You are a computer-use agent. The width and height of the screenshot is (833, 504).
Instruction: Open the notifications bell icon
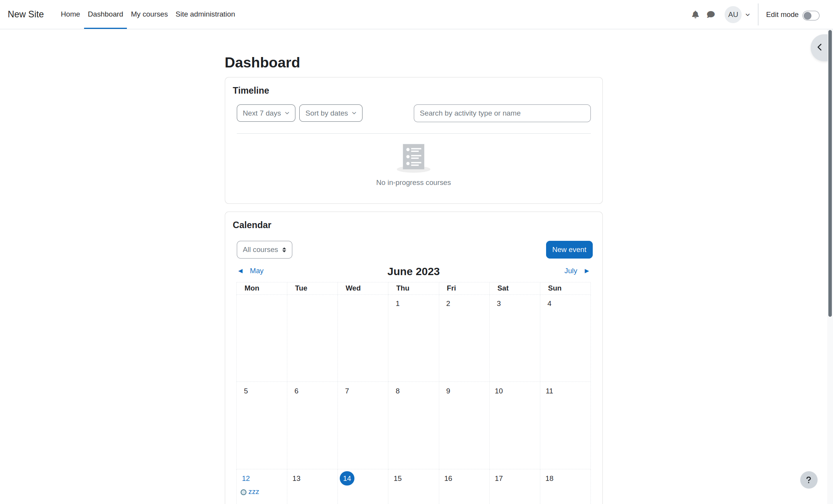(695, 15)
